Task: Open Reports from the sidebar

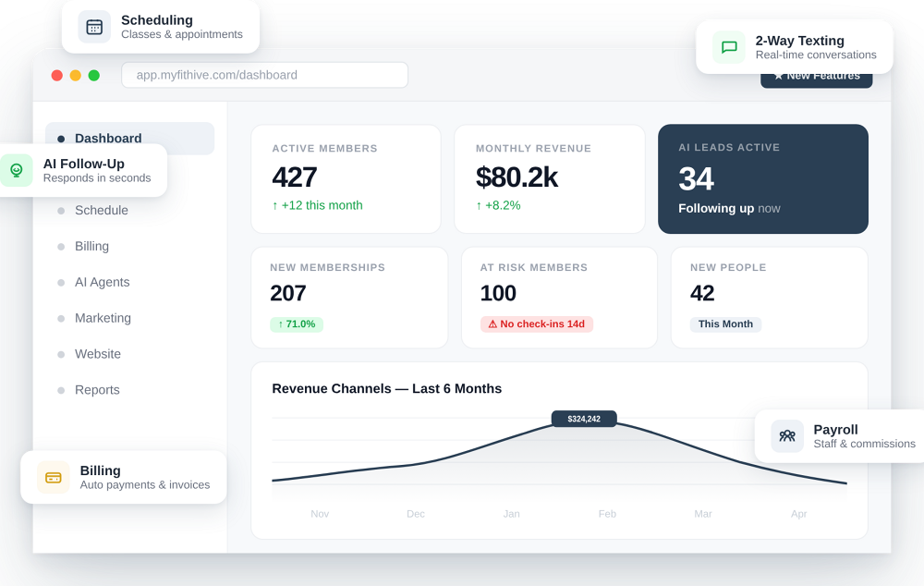Action: 97,390
